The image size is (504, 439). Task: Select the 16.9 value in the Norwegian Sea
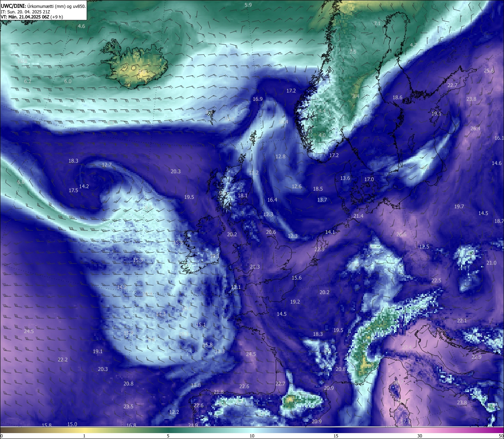point(258,99)
